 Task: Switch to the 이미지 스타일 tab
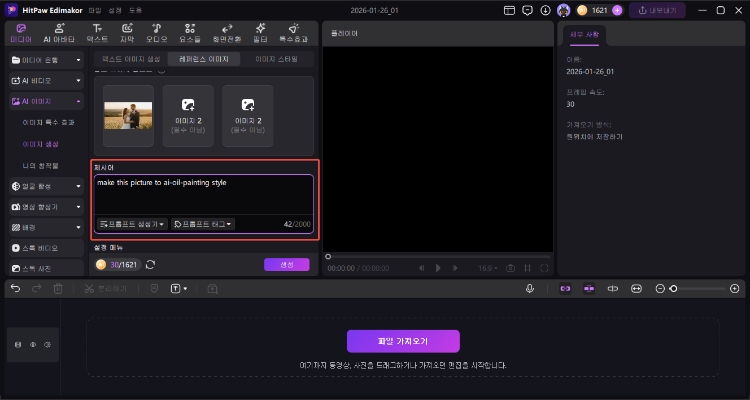tap(276, 59)
